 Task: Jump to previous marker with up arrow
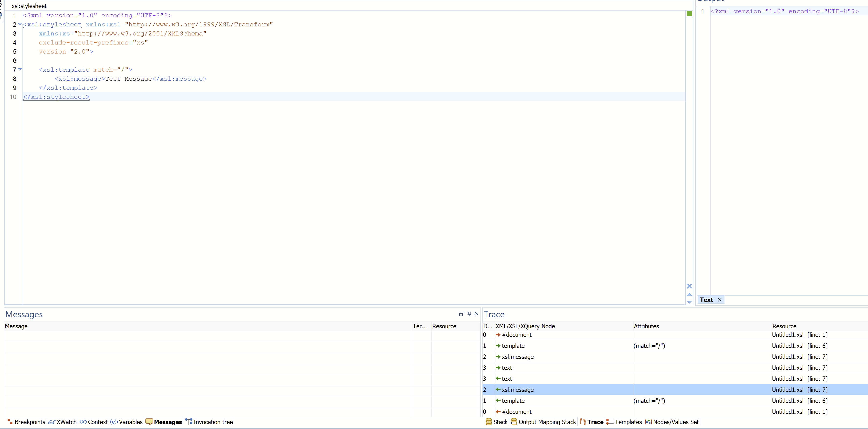690,295
